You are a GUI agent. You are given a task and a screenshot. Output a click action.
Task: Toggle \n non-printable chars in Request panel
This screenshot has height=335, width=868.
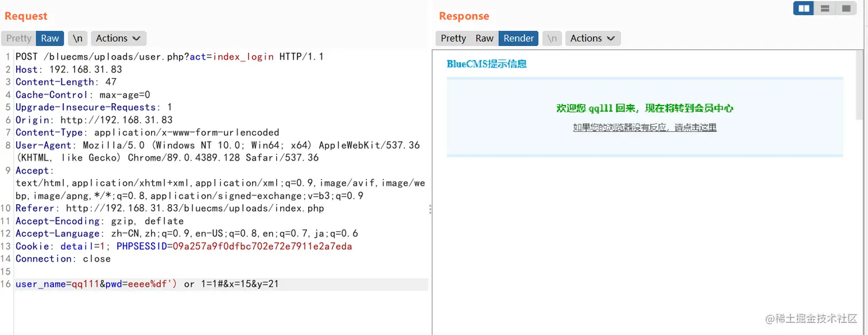click(77, 38)
